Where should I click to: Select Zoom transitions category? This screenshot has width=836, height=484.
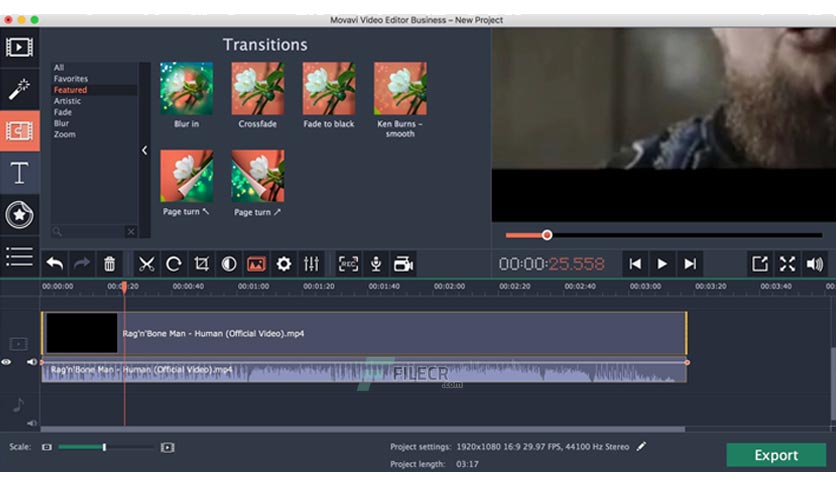tap(65, 134)
